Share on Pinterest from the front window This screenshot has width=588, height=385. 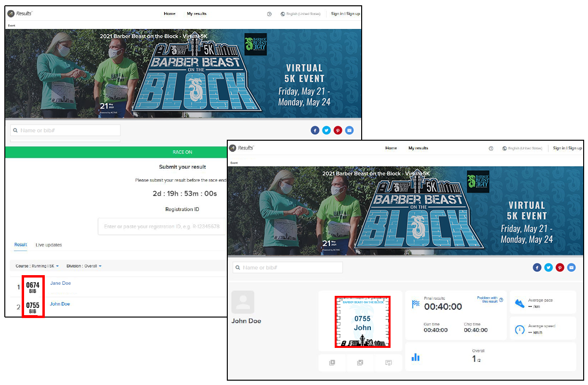tap(560, 267)
